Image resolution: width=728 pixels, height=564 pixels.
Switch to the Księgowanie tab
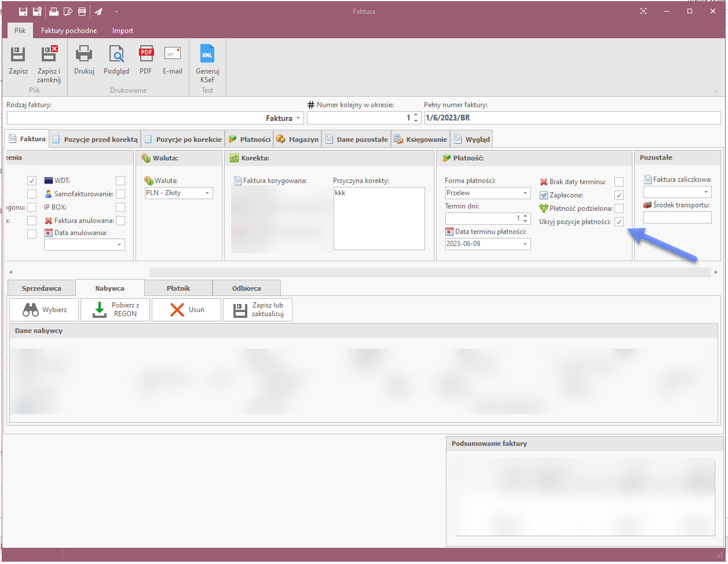pos(421,140)
